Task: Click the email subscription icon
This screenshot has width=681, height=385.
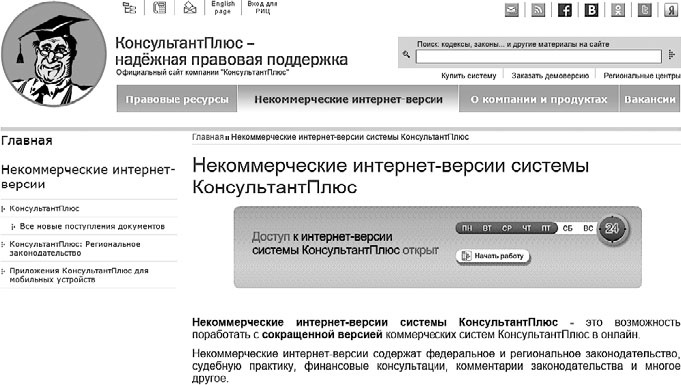Action: [x=512, y=10]
